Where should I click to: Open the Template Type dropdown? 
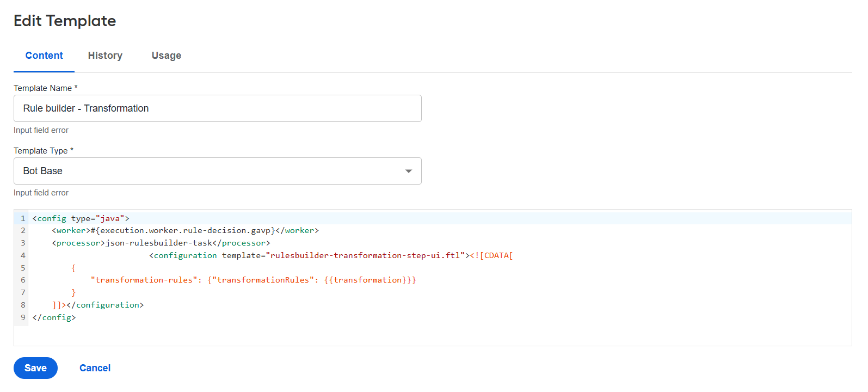tap(218, 171)
